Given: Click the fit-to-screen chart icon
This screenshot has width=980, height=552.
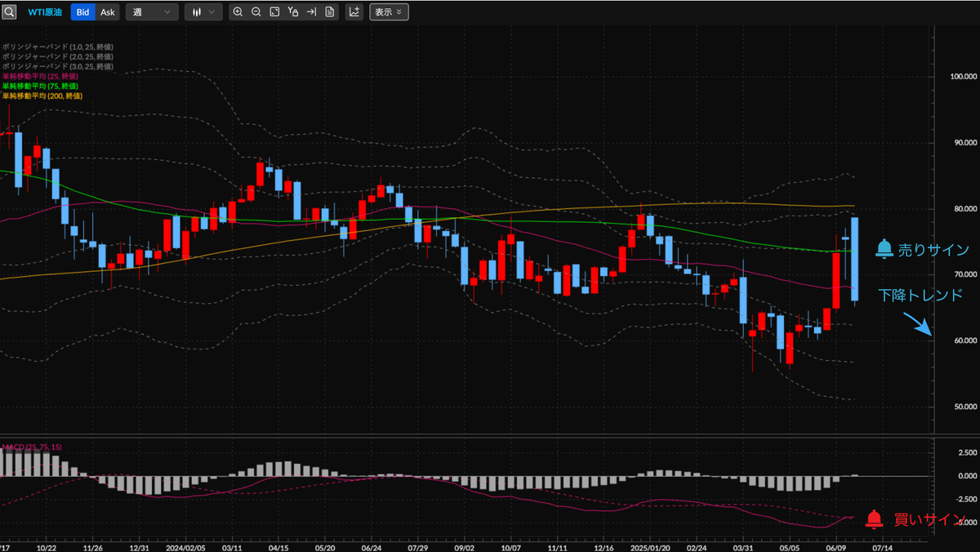Looking at the screenshot, I should 274,12.
